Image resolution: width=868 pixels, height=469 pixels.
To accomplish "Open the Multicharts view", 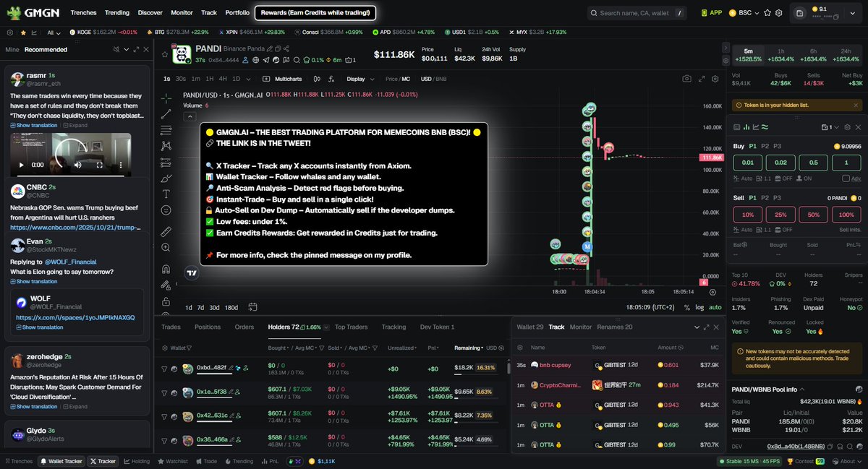I will click(x=283, y=79).
